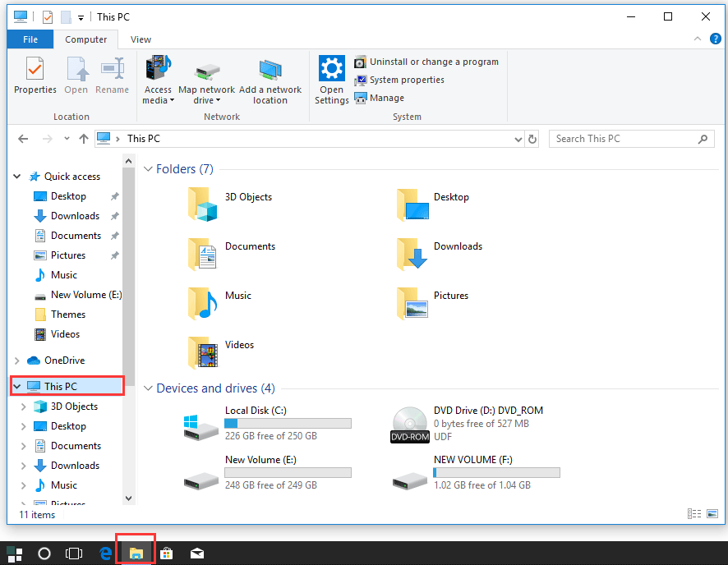Select the 3D Objects folder icon
The height and width of the screenshot is (565, 728).
pyautogui.click(x=203, y=204)
